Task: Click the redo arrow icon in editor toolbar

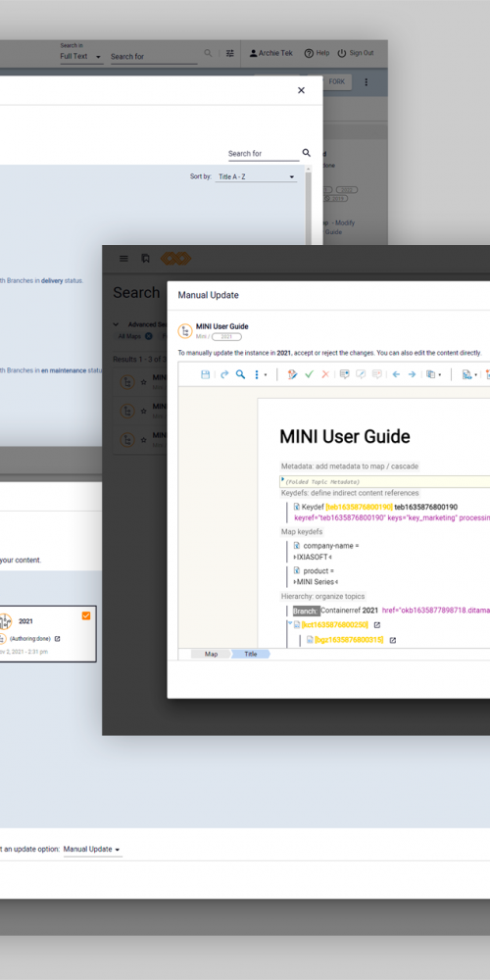Action: 224,374
